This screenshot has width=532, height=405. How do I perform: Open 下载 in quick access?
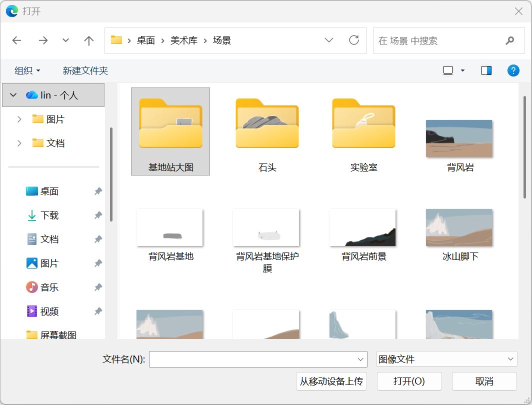point(42,215)
